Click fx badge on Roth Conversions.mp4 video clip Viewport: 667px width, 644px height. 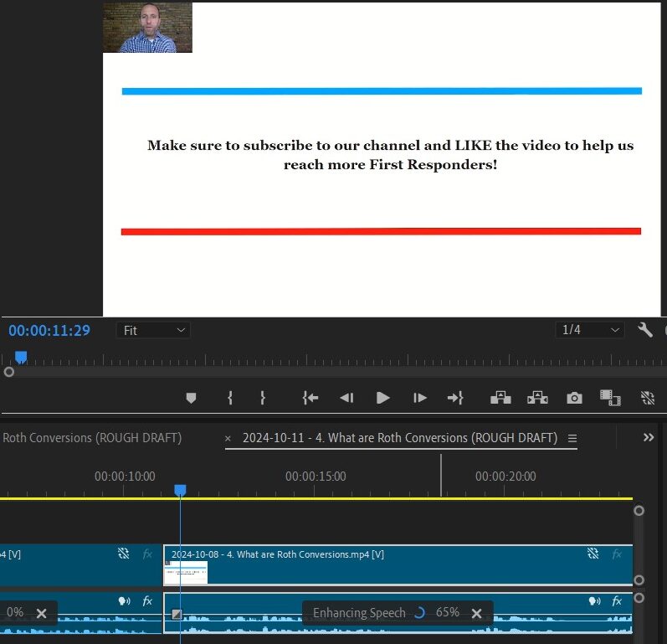point(617,554)
